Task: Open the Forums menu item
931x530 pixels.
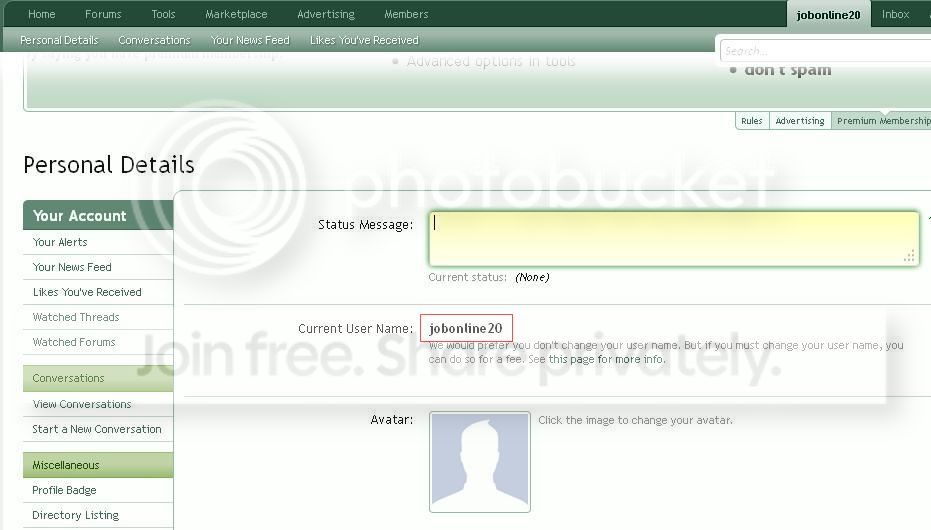Action: [x=103, y=14]
